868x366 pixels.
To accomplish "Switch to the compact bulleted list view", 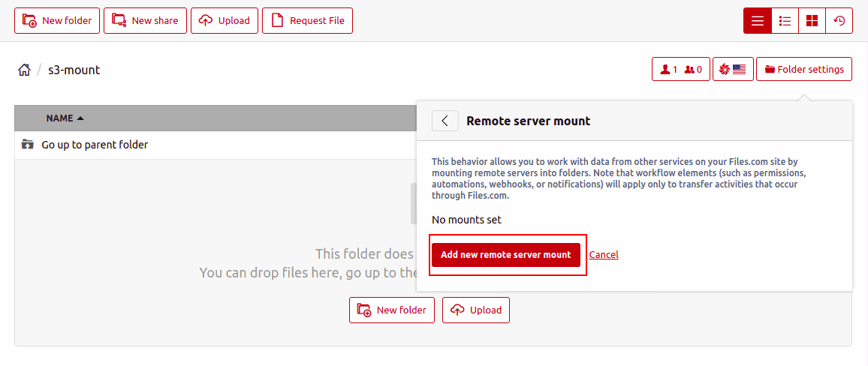I will click(785, 21).
